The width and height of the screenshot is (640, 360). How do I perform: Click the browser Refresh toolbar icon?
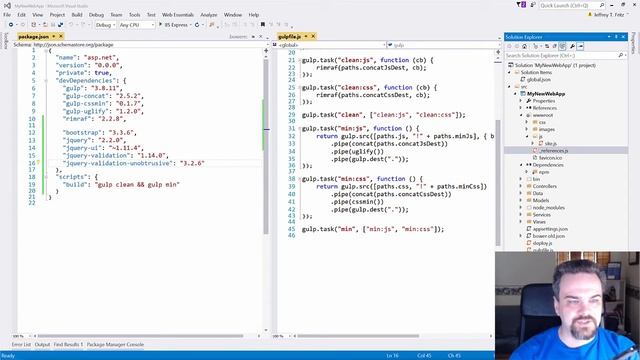click(197, 25)
